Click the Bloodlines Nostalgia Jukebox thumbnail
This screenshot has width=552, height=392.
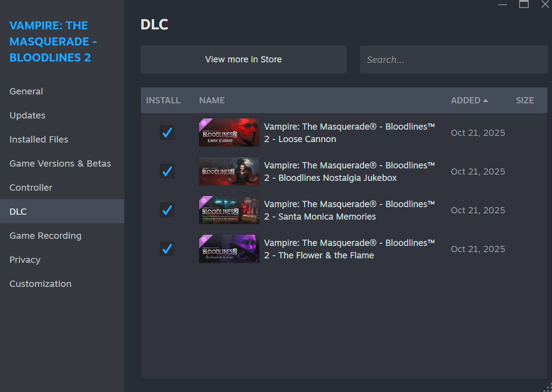(x=229, y=171)
